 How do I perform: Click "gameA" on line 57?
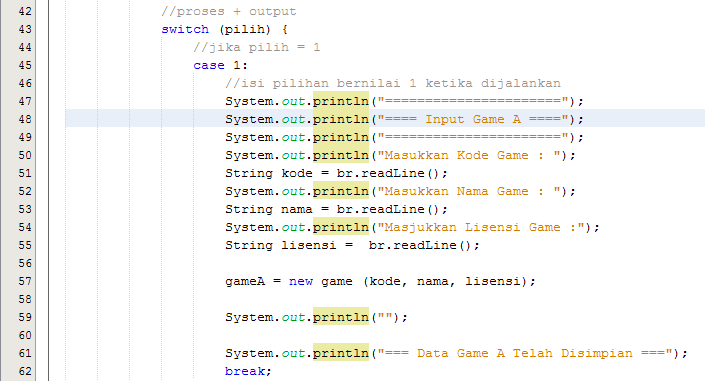click(245, 281)
